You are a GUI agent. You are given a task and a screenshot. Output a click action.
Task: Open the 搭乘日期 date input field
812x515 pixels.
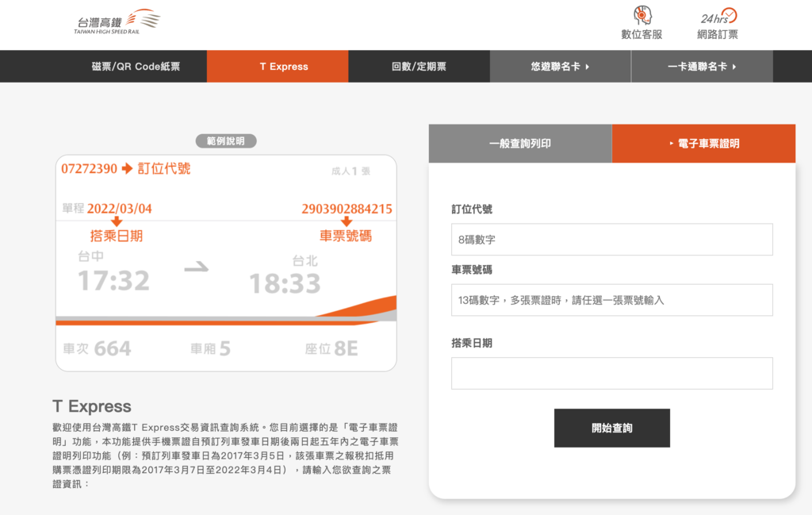pyautogui.click(x=612, y=373)
